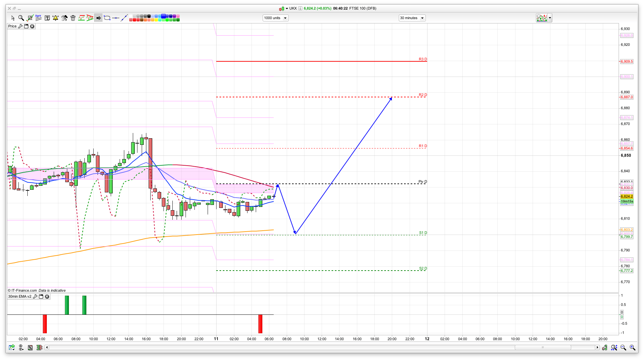
Task: Click the 30min EMA v2 panel label
Action: (20, 297)
